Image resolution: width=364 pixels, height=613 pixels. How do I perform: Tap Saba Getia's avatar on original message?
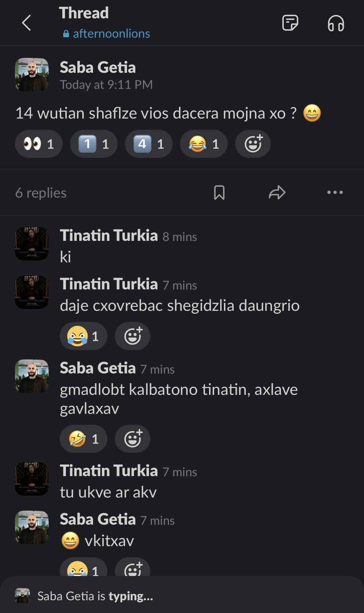pos(32,75)
